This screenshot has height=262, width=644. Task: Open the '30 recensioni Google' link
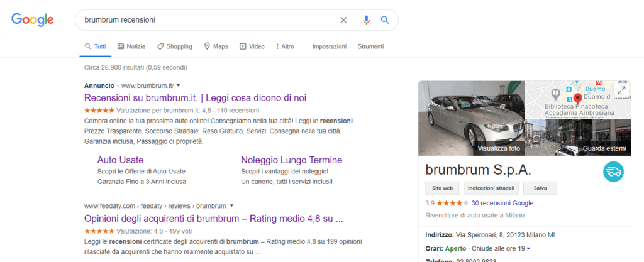(502, 203)
